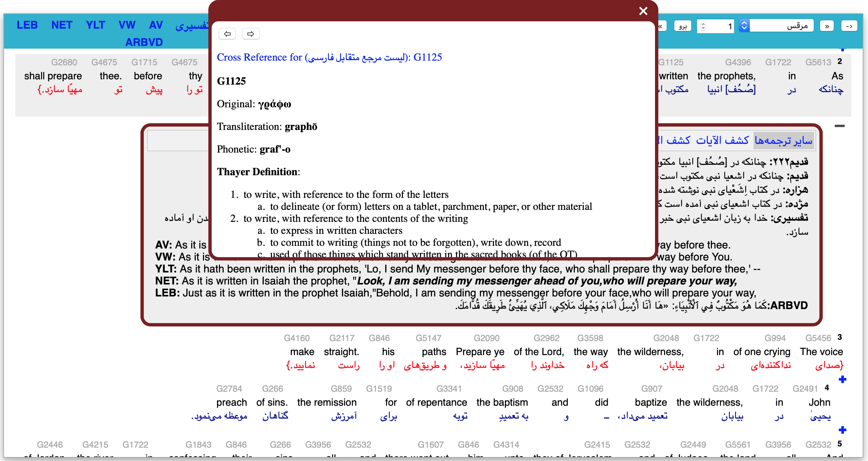Open the book dropdown showing مرقس

pos(776,26)
